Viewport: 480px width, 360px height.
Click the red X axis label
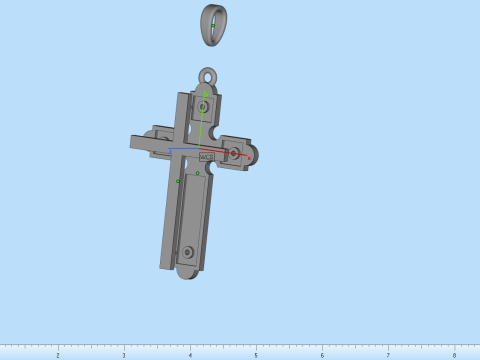point(249,159)
